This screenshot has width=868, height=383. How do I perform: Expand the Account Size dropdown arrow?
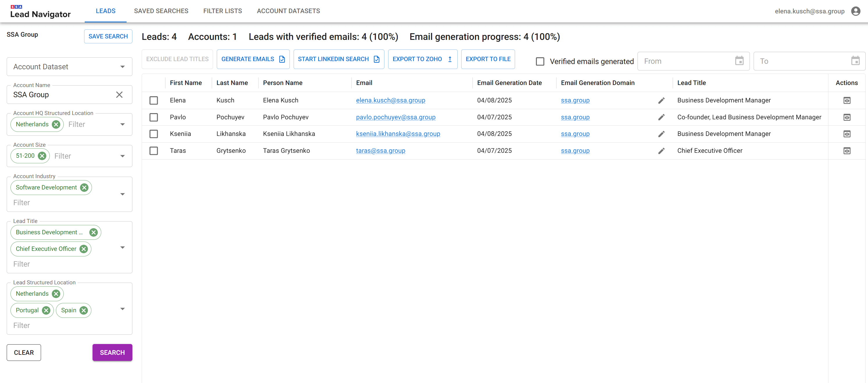click(123, 156)
